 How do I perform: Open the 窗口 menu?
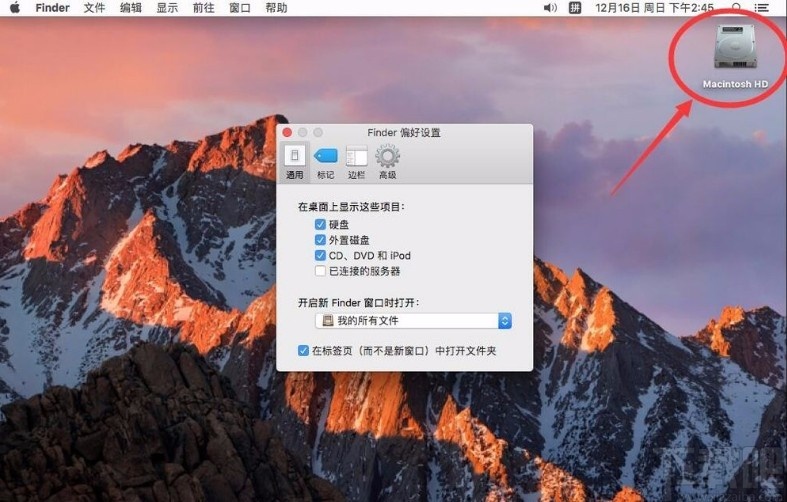tap(239, 8)
